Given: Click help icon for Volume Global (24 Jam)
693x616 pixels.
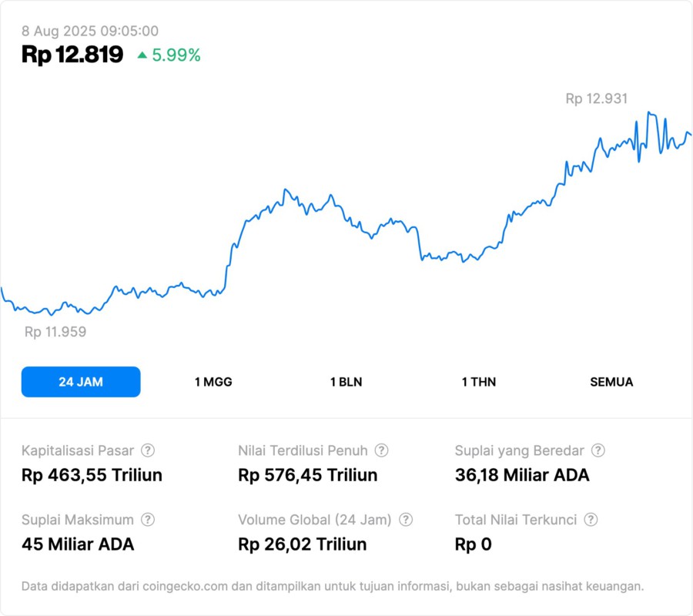Looking at the screenshot, I should click(406, 520).
